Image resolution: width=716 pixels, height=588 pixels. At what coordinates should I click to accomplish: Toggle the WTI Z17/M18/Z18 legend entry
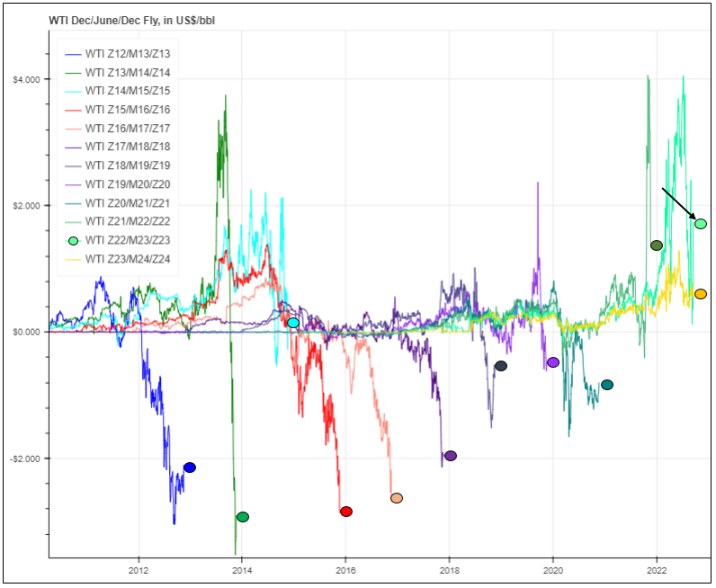(x=118, y=147)
